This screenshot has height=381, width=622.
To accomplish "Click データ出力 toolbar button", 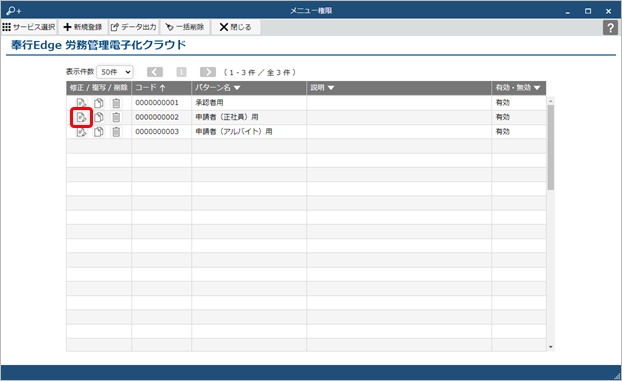I will [133, 27].
